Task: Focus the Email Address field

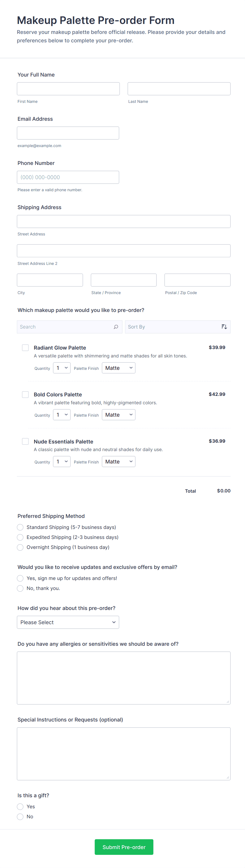Action: [x=68, y=133]
